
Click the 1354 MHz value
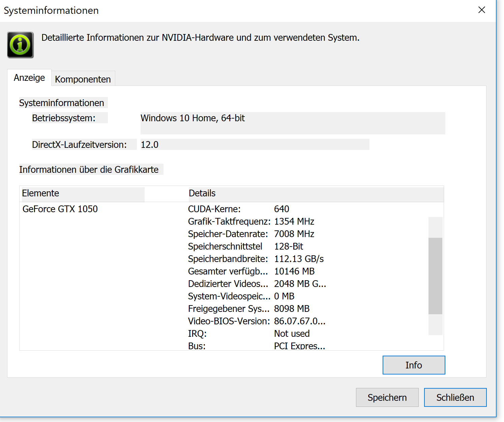coord(294,222)
